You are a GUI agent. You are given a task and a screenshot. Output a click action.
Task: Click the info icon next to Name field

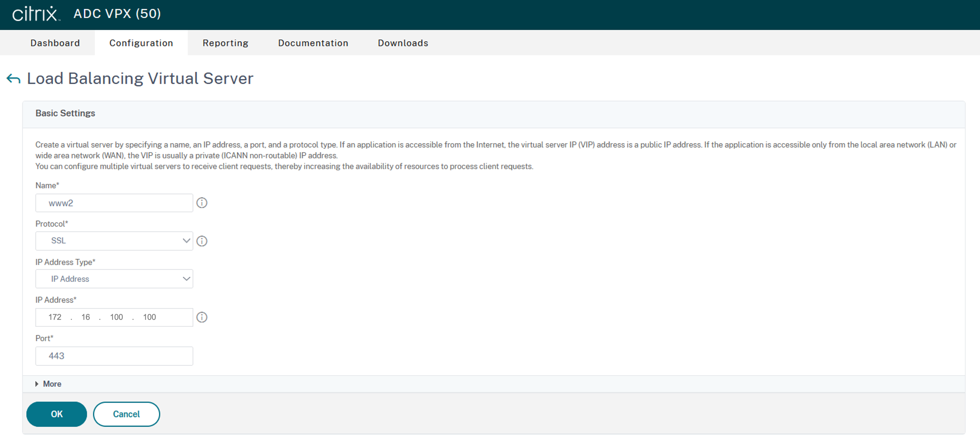point(202,203)
